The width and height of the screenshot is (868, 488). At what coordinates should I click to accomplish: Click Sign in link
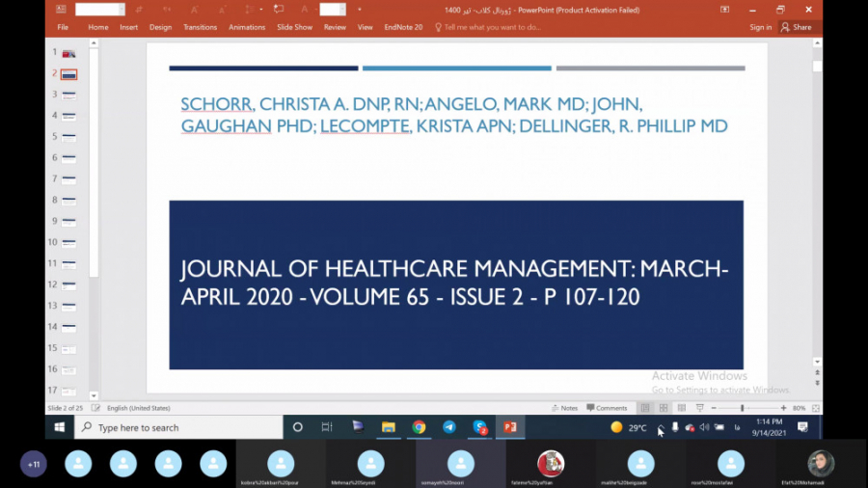click(x=760, y=27)
